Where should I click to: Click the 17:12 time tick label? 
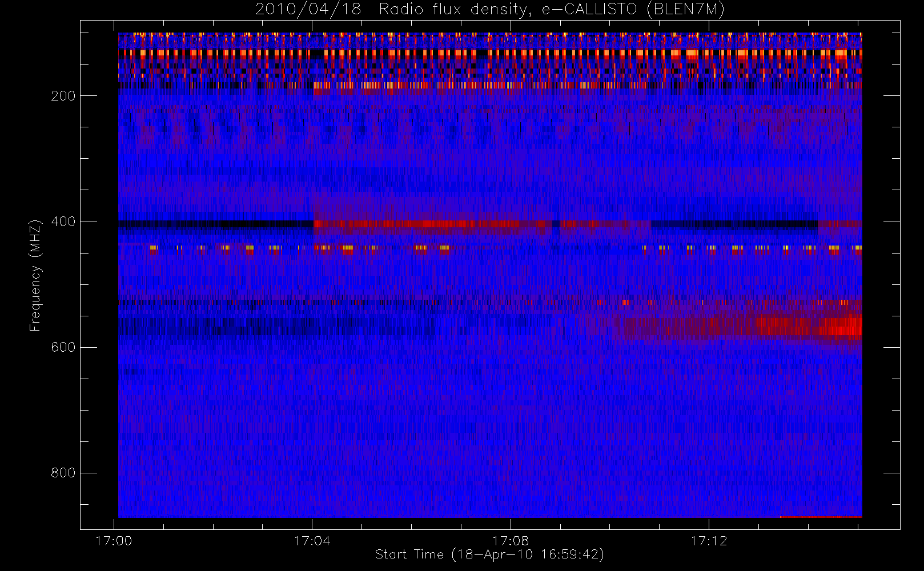[x=709, y=541]
